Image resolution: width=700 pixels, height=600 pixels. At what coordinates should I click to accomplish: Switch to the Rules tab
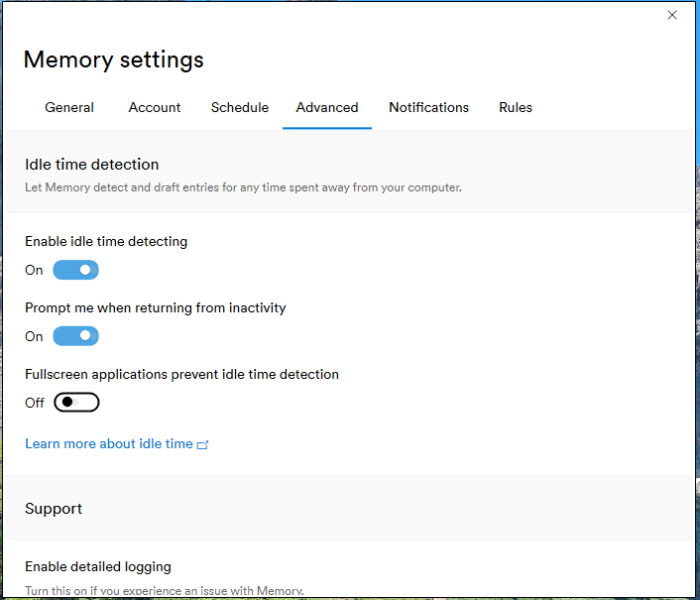(x=516, y=107)
